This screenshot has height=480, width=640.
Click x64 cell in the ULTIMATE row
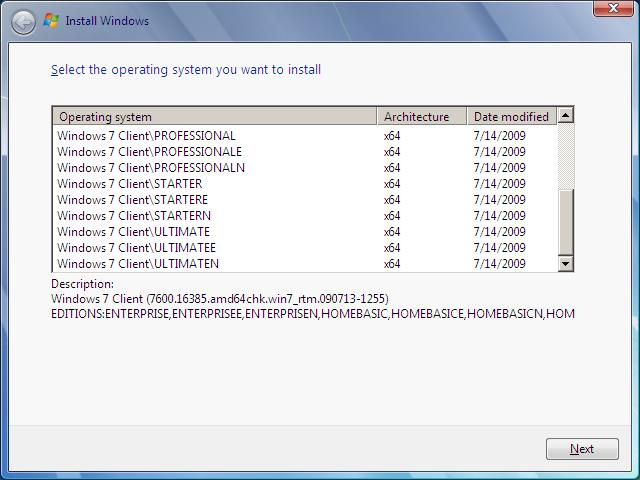(x=392, y=231)
